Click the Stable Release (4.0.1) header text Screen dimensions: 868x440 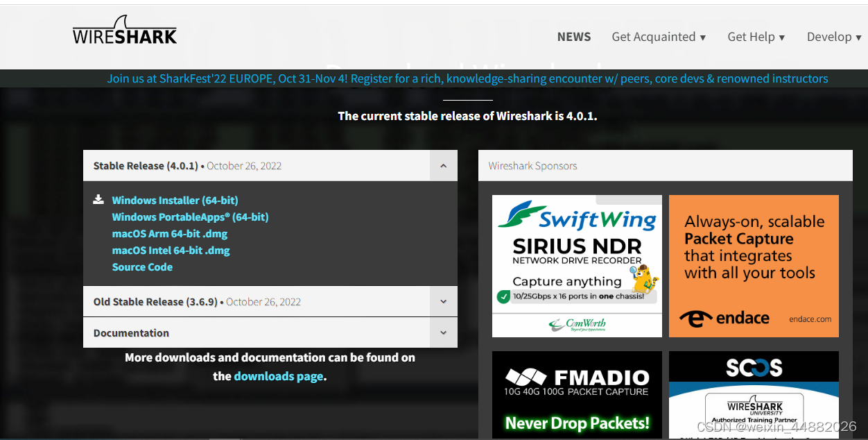146,166
